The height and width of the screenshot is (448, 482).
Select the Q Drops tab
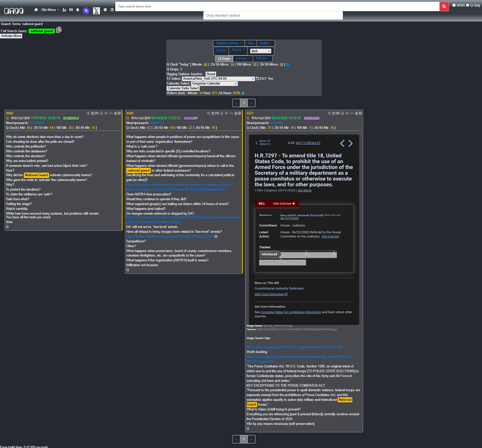click(x=224, y=59)
